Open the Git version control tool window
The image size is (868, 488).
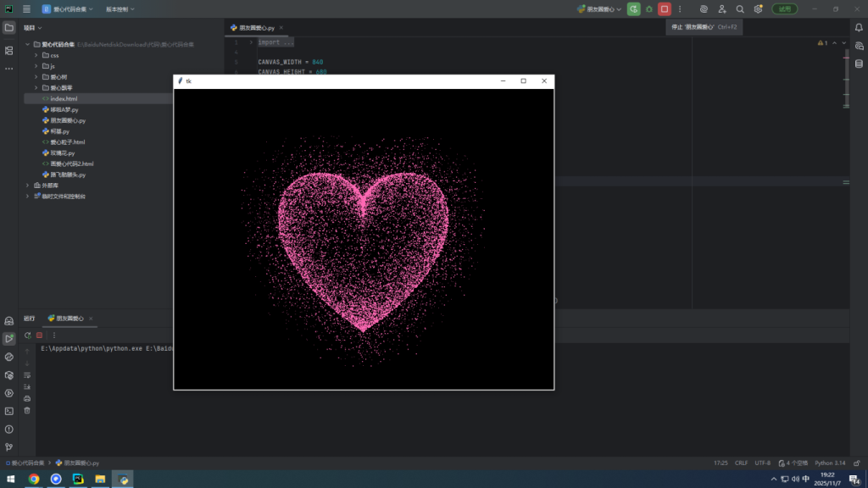(9, 446)
